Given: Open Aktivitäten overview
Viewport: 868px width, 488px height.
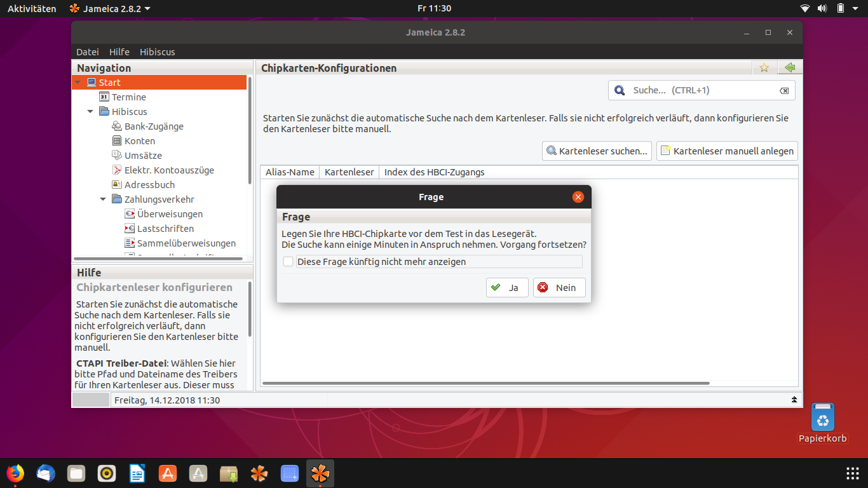Looking at the screenshot, I should (32, 8).
